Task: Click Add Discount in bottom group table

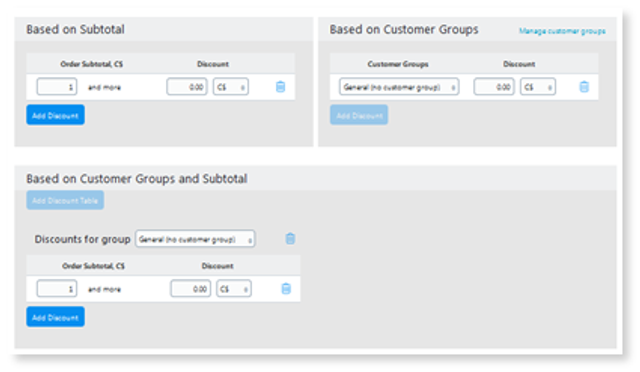Action: pos(56,317)
